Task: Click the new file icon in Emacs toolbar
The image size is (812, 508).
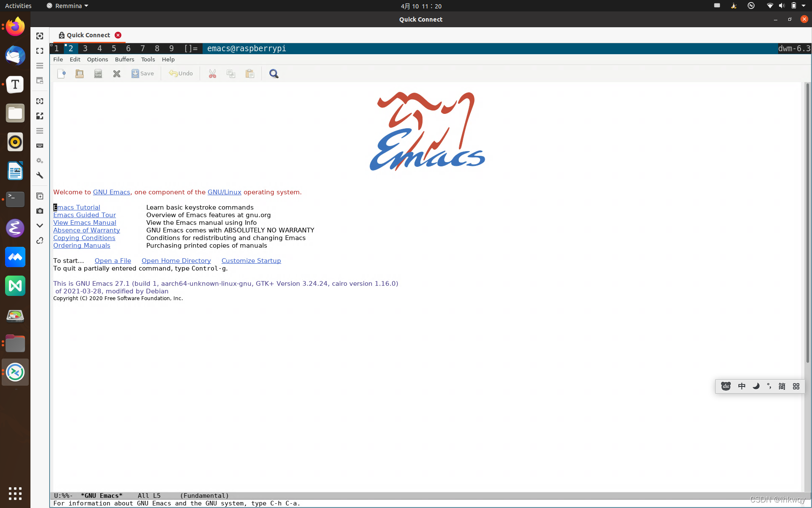Action: 62,74
